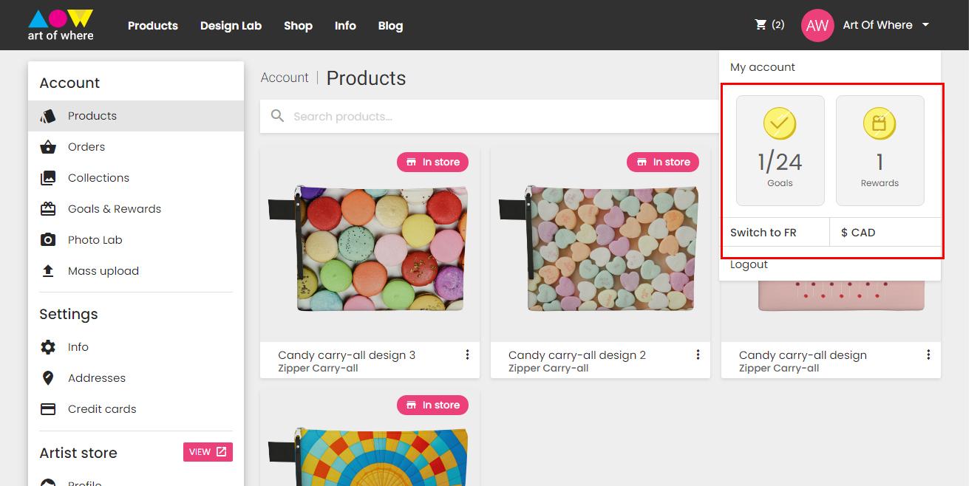This screenshot has height=486, width=980.
Task: Click the Rewards gift coin icon
Action: [x=879, y=123]
